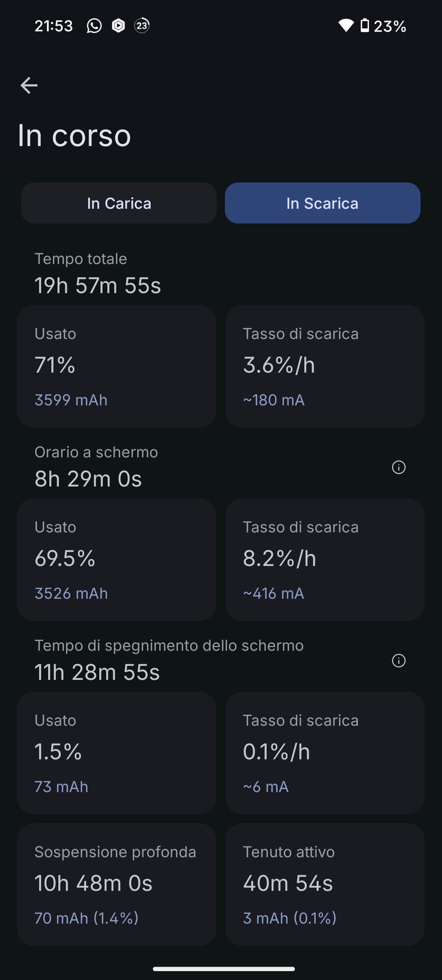The image size is (442, 980).
Task: Open info for Orario a schermo
Action: 399,467
